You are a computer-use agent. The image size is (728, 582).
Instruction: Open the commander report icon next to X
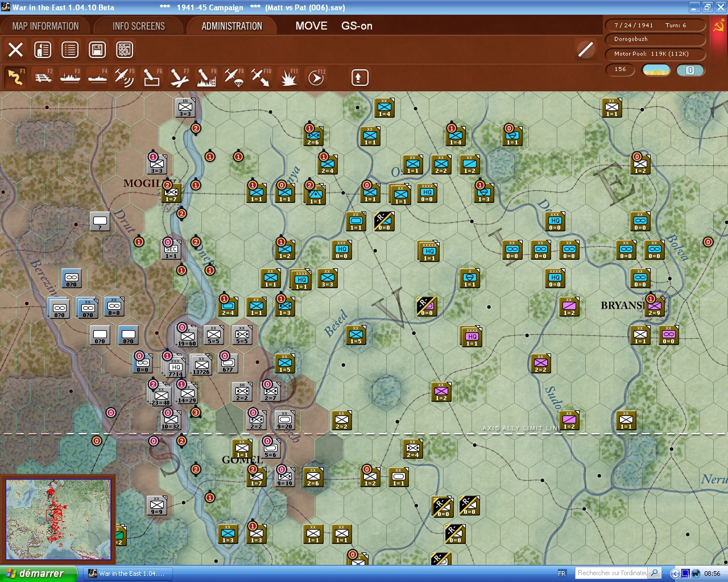click(43, 49)
